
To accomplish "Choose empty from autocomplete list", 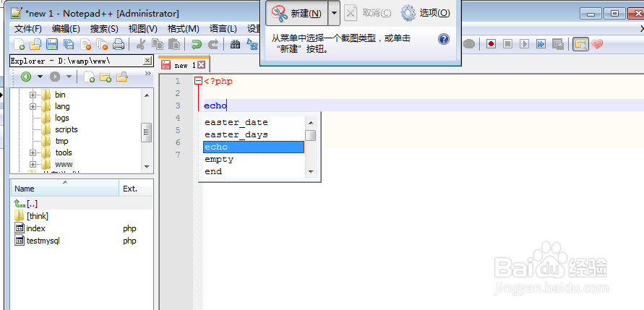I will pyautogui.click(x=254, y=159).
